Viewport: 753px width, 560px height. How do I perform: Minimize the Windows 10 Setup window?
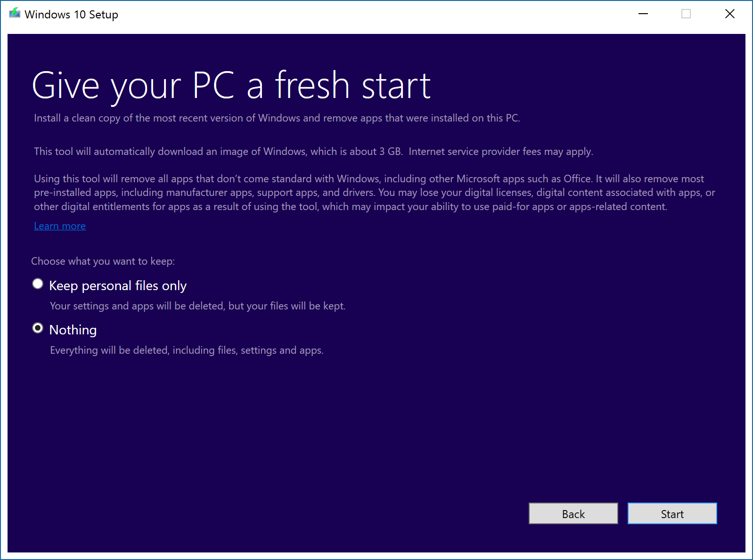(x=643, y=14)
